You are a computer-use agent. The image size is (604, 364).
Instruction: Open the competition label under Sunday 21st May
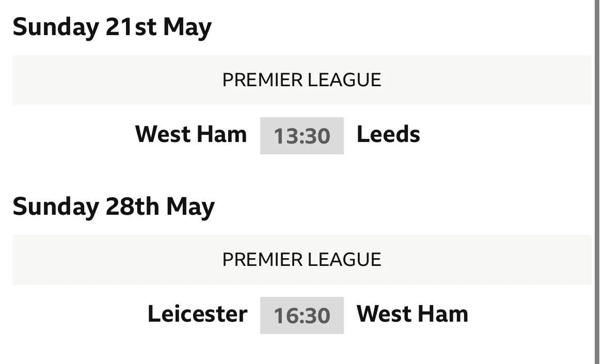tap(301, 80)
